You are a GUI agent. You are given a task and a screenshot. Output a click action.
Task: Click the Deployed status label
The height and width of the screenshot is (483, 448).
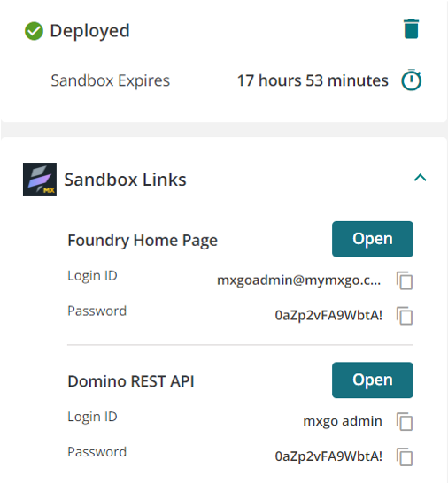(89, 31)
